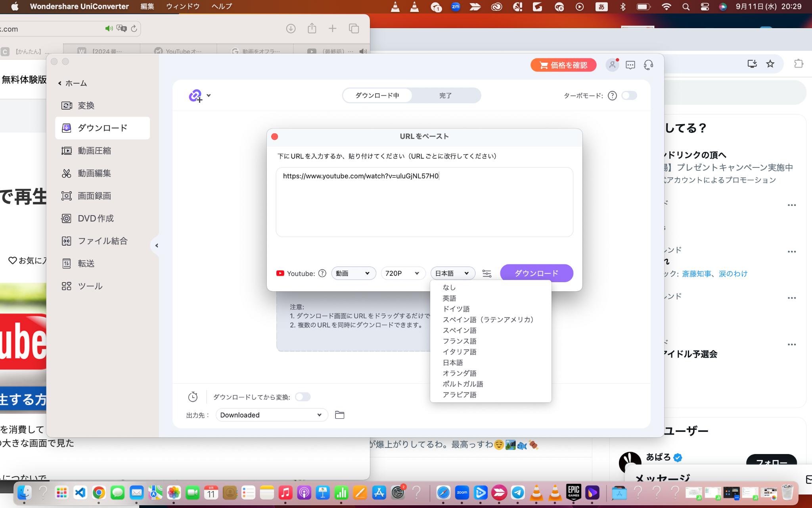
Task: Collapse the sidebar with arrow handle
Action: (x=156, y=246)
